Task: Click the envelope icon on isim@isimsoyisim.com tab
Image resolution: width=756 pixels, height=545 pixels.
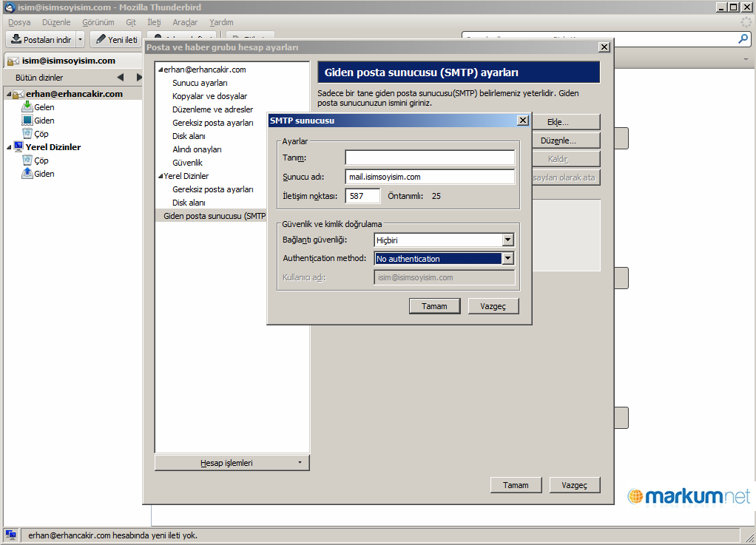Action: pos(13,61)
